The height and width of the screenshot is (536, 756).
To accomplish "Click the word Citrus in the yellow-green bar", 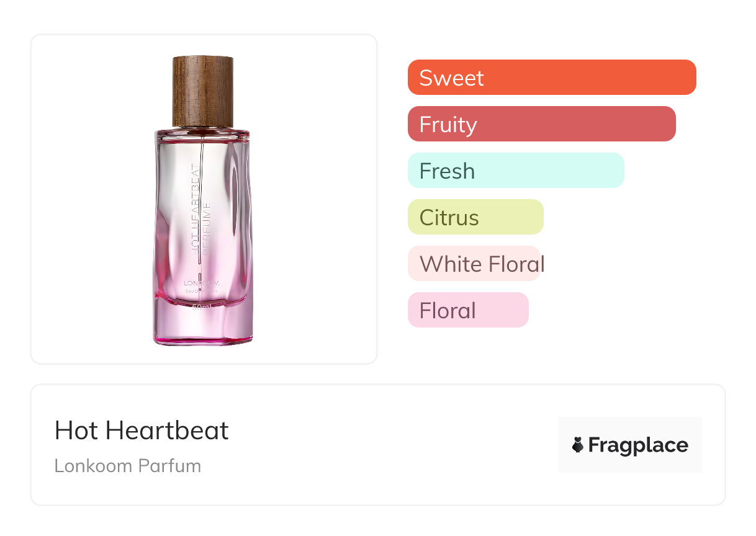I will pyautogui.click(x=449, y=217).
